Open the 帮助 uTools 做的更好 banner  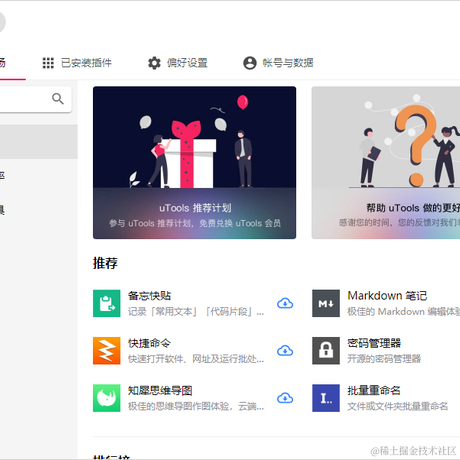pos(386,162)
